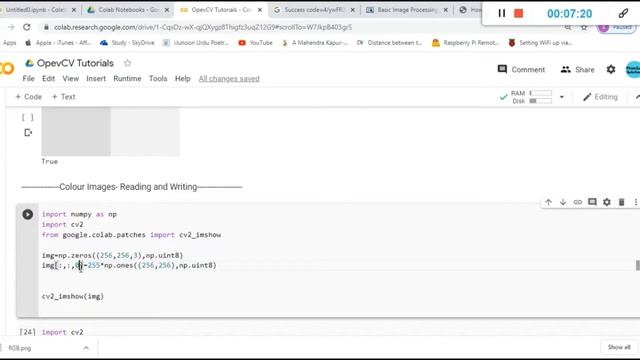Delete the cell with trash icon

tap(621, 202)
